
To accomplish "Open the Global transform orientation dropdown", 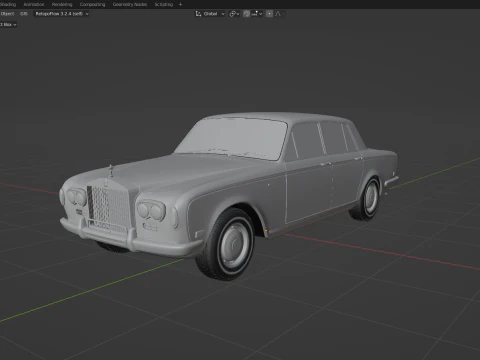I will pyautogui.click(x=210, y=14).
